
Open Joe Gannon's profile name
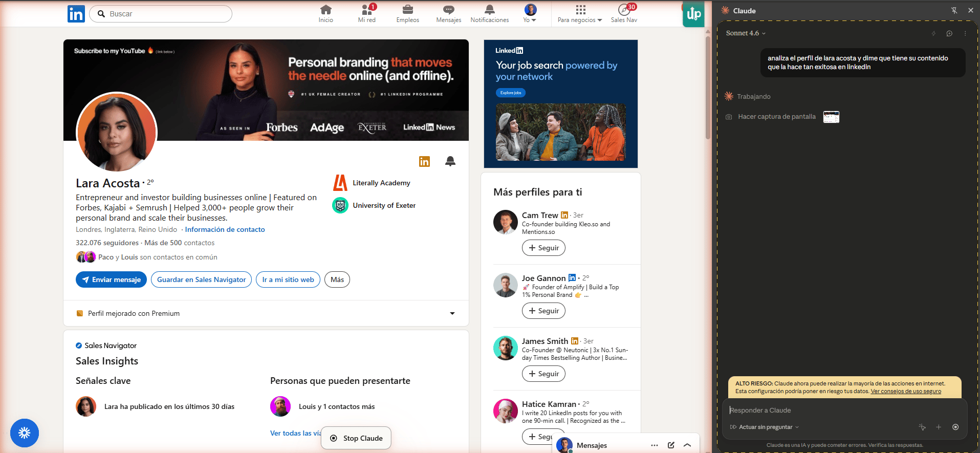(543, 278)
